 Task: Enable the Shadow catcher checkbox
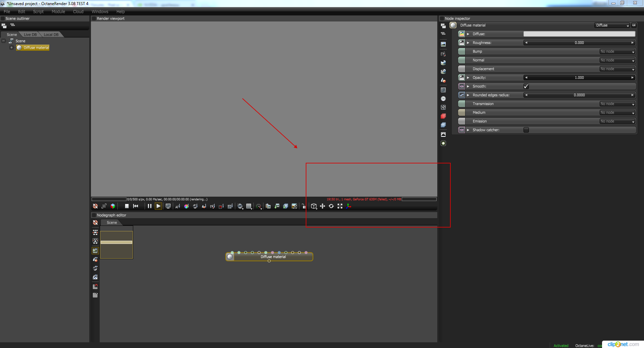[526, 130]
